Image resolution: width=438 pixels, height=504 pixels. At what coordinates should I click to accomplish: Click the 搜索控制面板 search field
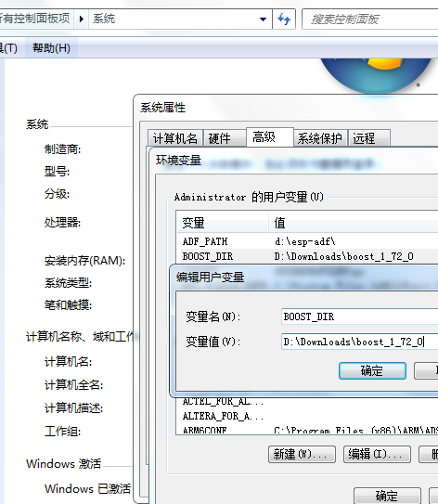[x=370, y=19]
